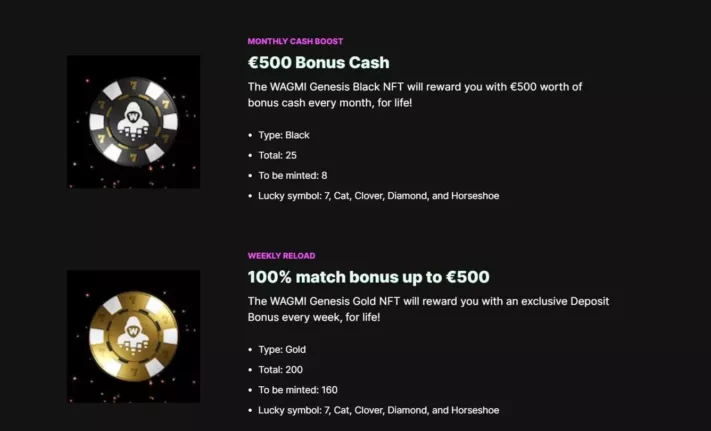
Task: Click the To be minted: 160 item
Action: (x=298, y=390)
